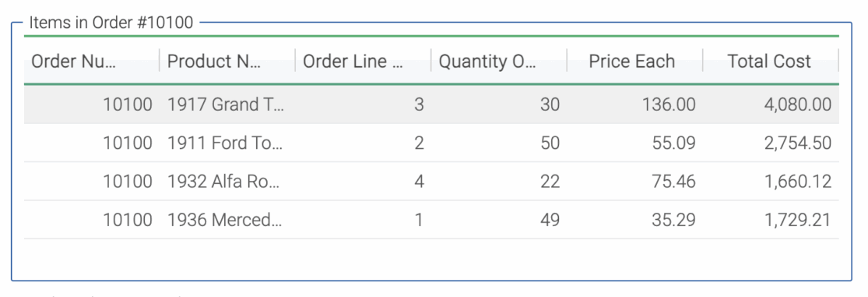Click total cost cell 1,660.12

tap(798, 181)
